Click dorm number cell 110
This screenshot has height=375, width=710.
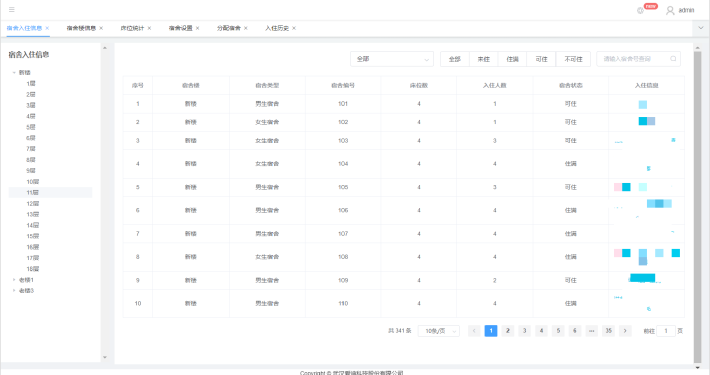(343, 303)
